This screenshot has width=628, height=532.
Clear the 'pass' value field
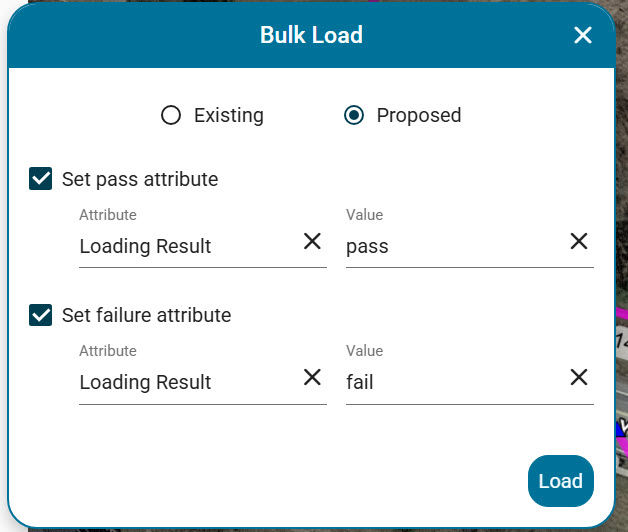[x=579, y=242]
